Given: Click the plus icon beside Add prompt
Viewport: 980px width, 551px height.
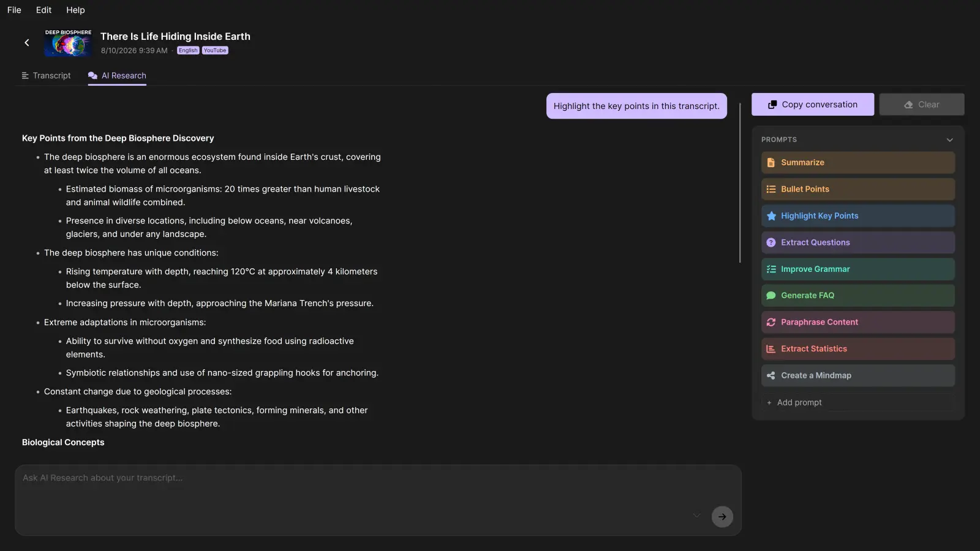Looking at the screenshot, I should [x=769, y=402].
